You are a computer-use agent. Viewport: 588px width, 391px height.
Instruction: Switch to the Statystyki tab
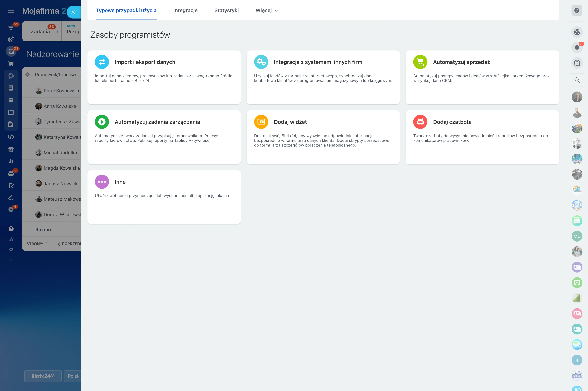[226, 10]
